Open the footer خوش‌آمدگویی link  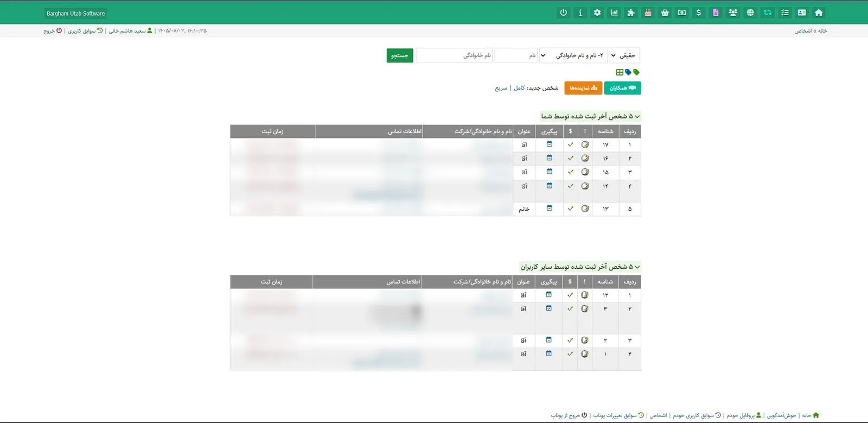(x=781, y=415)
